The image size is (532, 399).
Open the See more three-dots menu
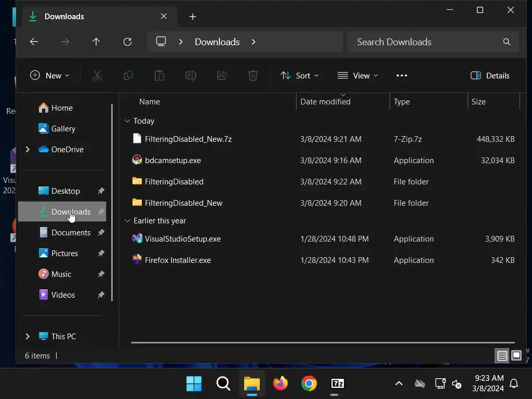pos(402,75)
